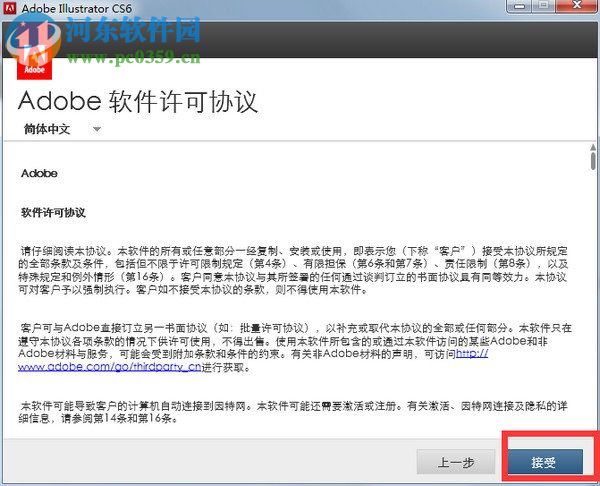The height and width of the screenshot is (486, 600).
Task: Click the license agreement scrollbar thumb
Action: pyautogui.click(x=593, y=161)
